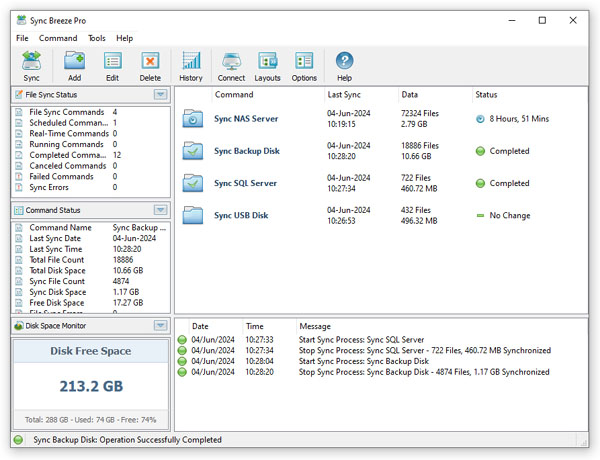The image size is (600, 460).
Task: Select the Sync Disk Space row
Action: [x=91, y=292]
